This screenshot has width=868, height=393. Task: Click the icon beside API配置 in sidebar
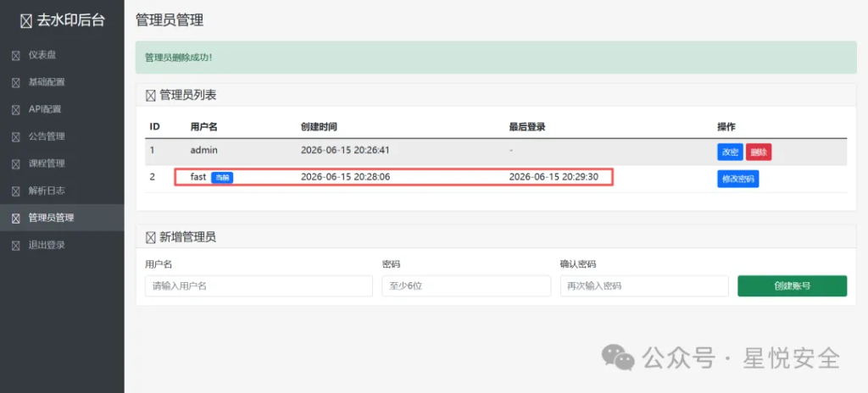pyautogui.click(x=16, y=109)
